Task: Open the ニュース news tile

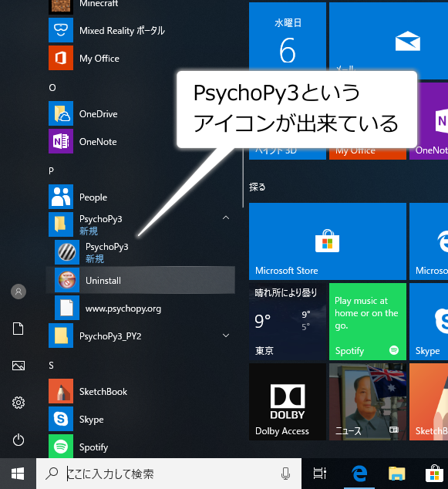Action: tap(368, 402)
